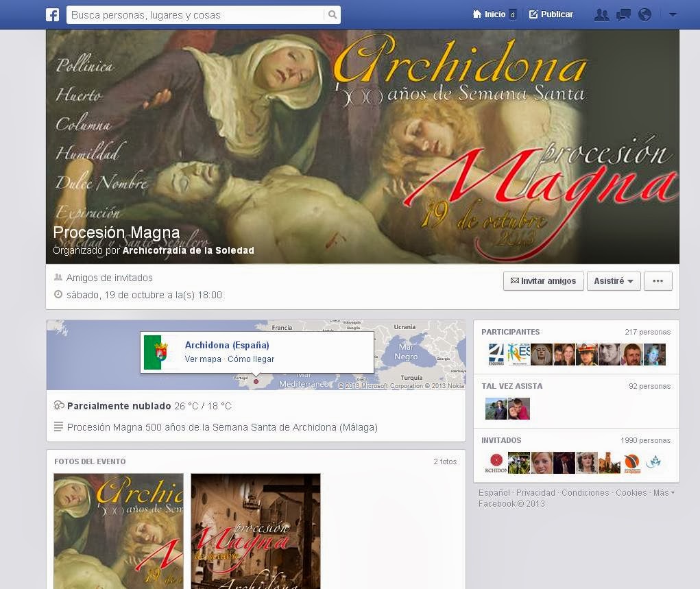Click FOTOS DEL EVENTO header
The height and width of the screenshot is (589, 700).
click(90, 461)
